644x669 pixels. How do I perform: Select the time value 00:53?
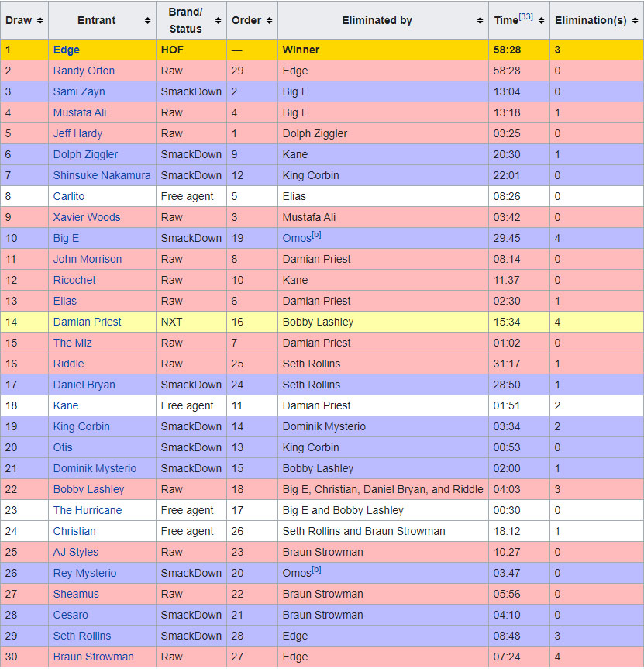click(x=507, y=447)
